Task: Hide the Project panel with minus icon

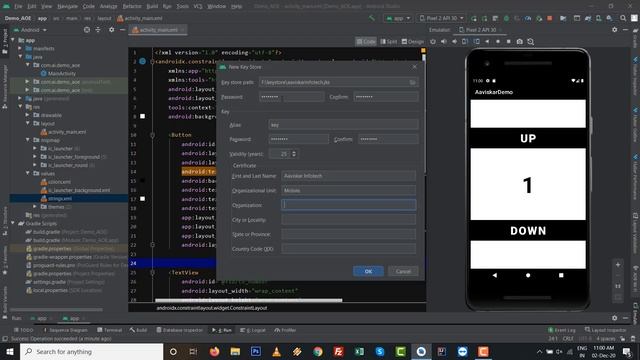Action: tap(122, 30)
